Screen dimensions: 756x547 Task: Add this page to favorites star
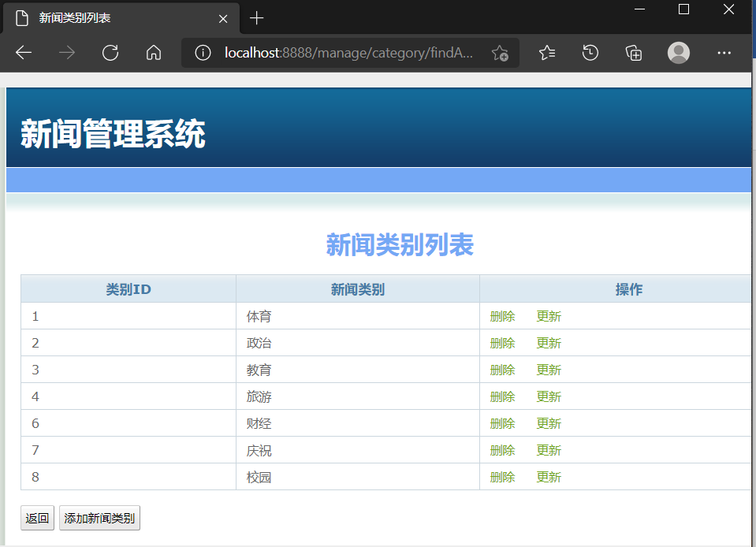pyautogui.click(x=500, y=53)
